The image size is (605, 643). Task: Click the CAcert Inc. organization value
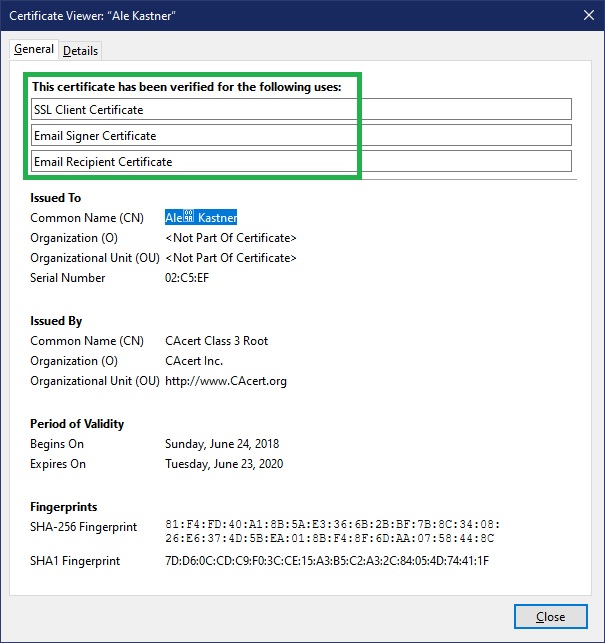pos(194,361)
